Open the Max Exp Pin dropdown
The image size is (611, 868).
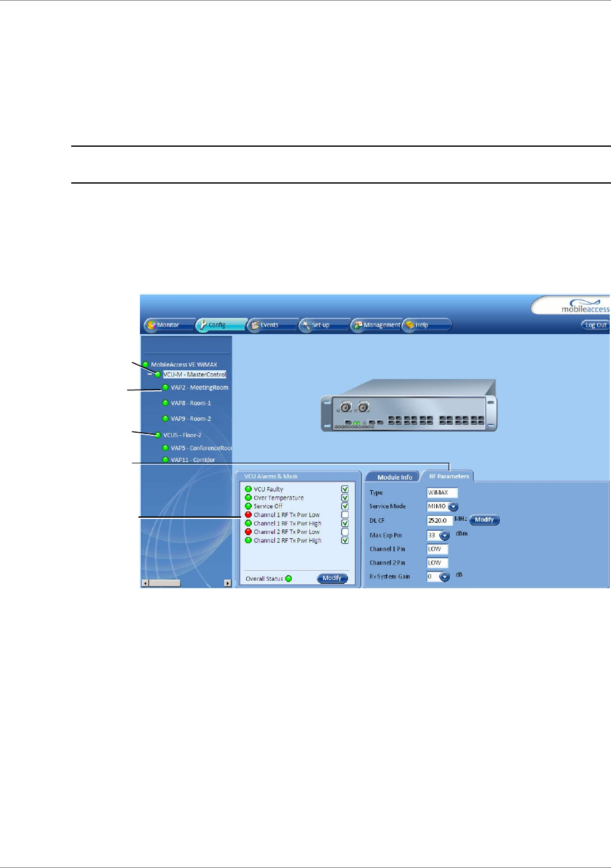click(x=445, y=536)
